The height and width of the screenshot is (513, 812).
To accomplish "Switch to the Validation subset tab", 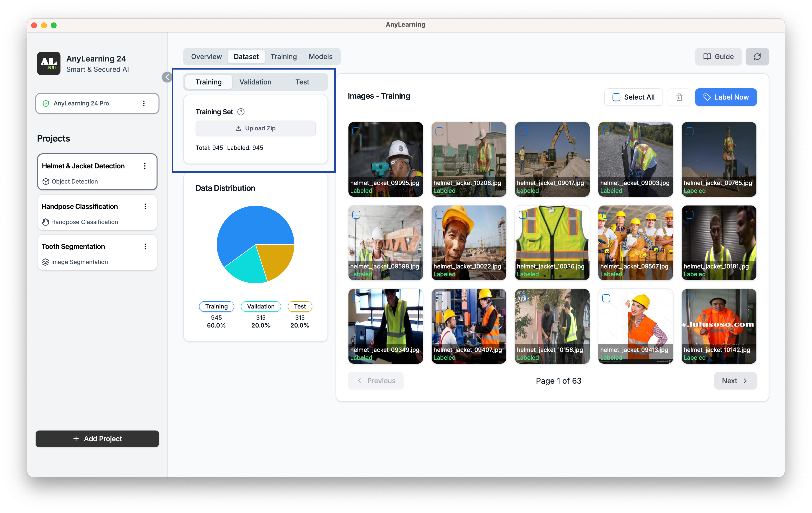I will click(x=255, y=82).
